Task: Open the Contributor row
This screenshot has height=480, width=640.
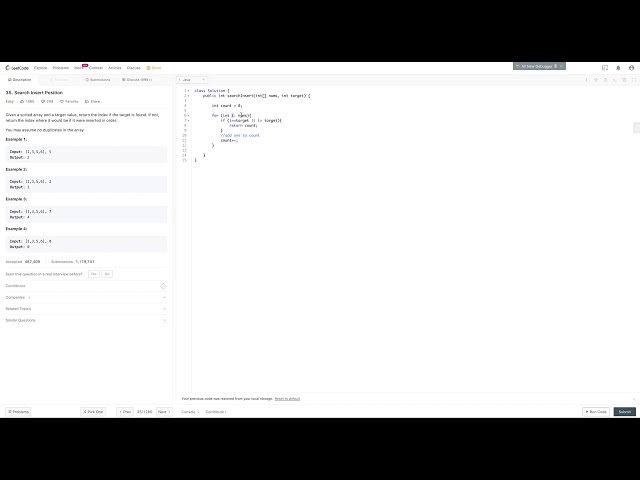Action: point(86,286)
